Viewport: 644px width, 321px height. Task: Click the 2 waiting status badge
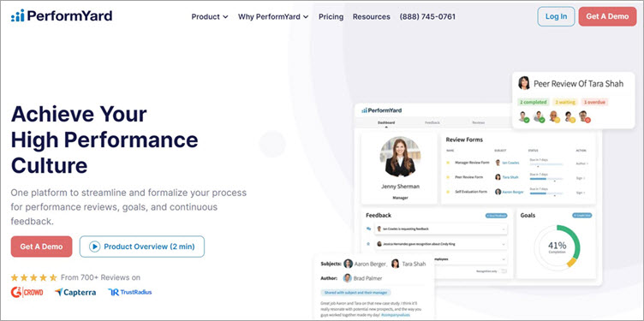tap(565, 102)
